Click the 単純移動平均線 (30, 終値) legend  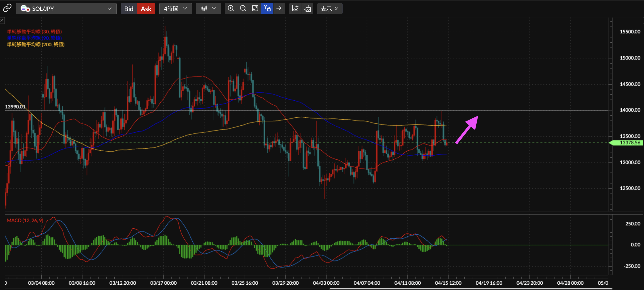click(x=34, y=32)
